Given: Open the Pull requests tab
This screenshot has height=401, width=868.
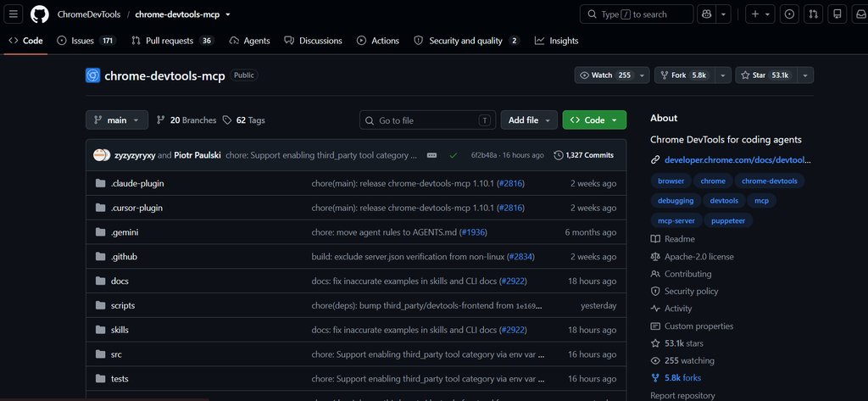Looking at the screenshot, I should [172, 41].
